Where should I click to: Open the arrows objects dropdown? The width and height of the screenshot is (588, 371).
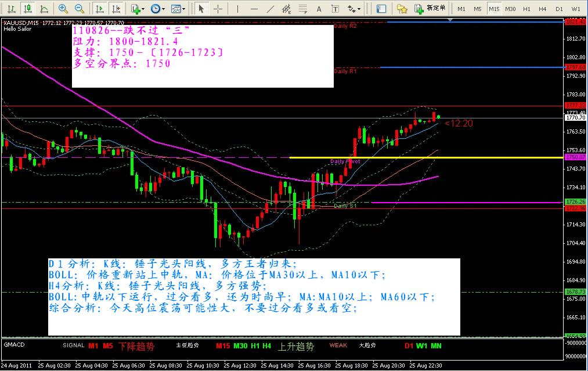[x=353, y=9]
